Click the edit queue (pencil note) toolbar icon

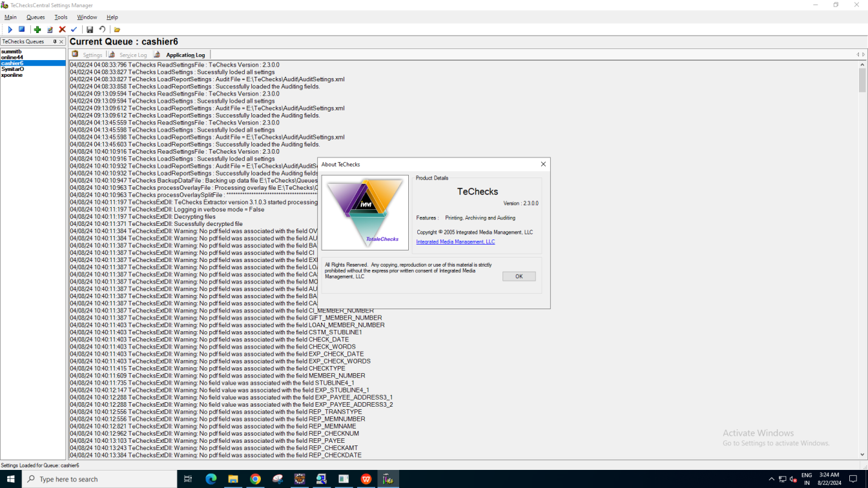pos(50,30)
